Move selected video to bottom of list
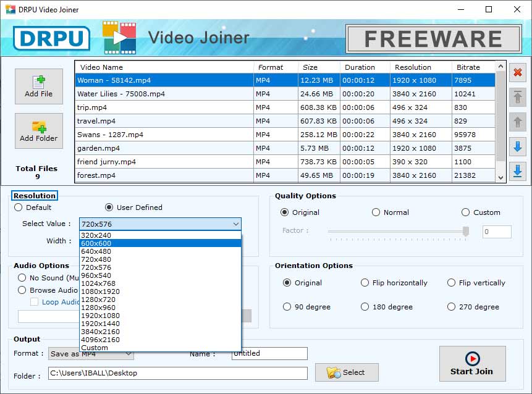 [517, 171]
